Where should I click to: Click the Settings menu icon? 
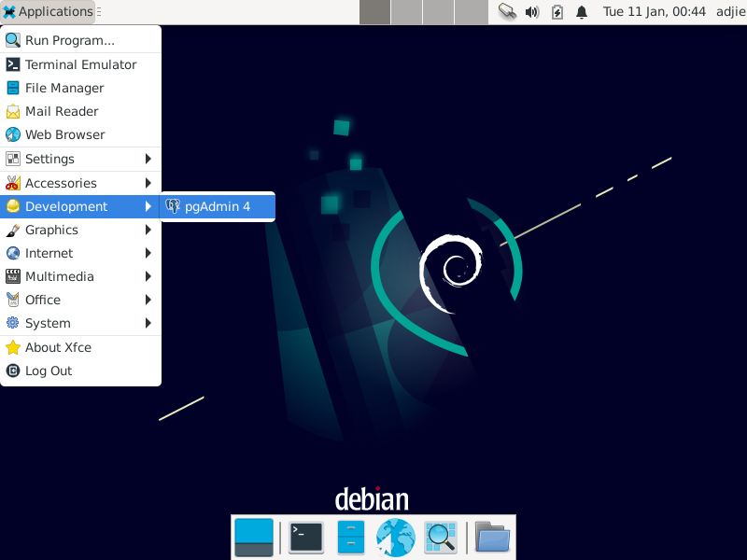[13, 159]
